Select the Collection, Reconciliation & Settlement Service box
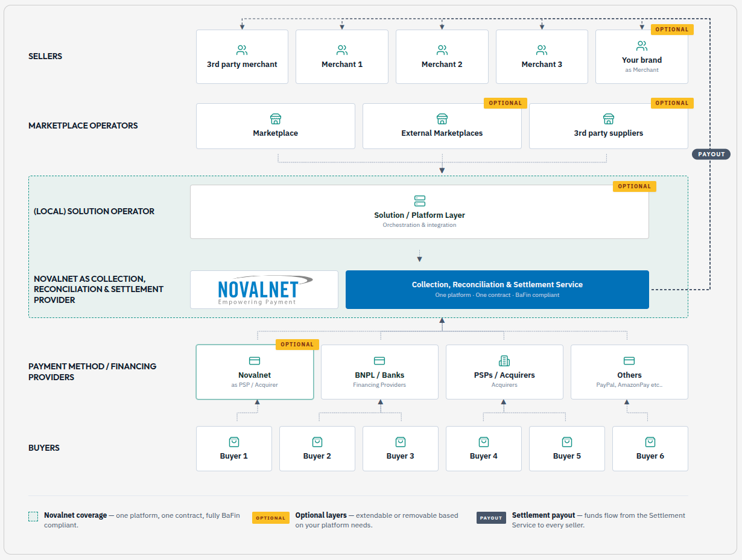The width and height of the screenshot is (742, 560). (497, 290)
